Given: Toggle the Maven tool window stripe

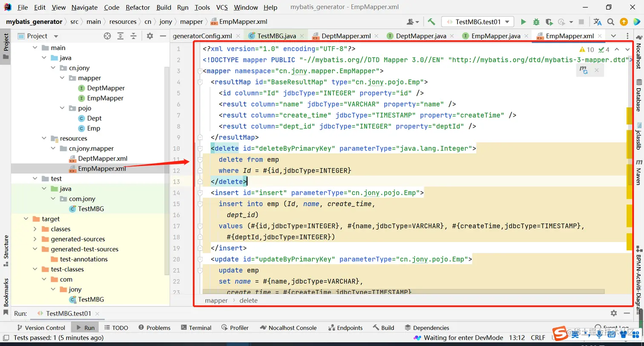Looking at the screenshot, I should [638, 172].
